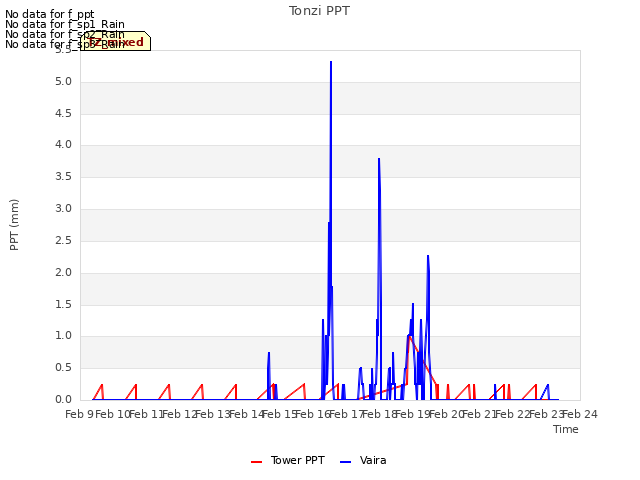The width and height of the screenshot is (640, 480).
Task: Click the TZ_mixed annotation label
Action: pos(116,41)
